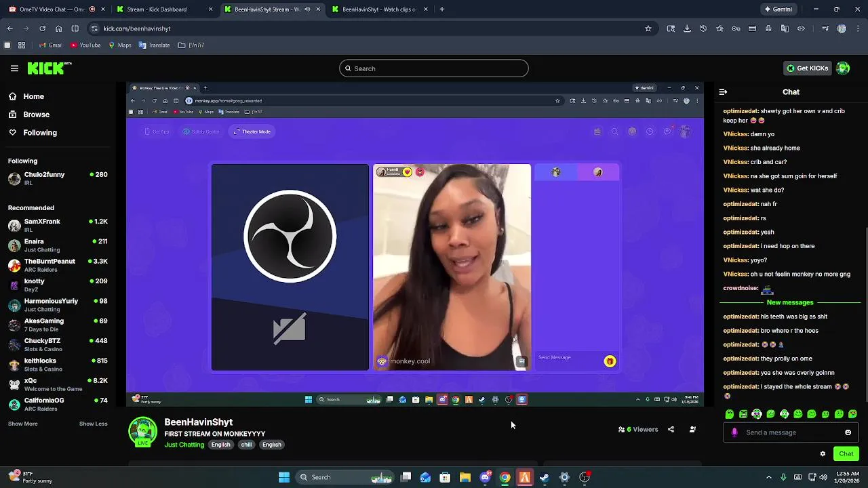The height and width of the screenshot is (488, 868).
Task: Open Chulo2funny followed channel
Action: point(58,178)
